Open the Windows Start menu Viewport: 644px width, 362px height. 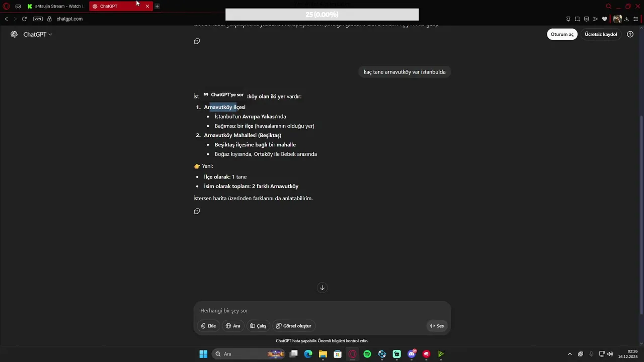[x=203, y=354]
